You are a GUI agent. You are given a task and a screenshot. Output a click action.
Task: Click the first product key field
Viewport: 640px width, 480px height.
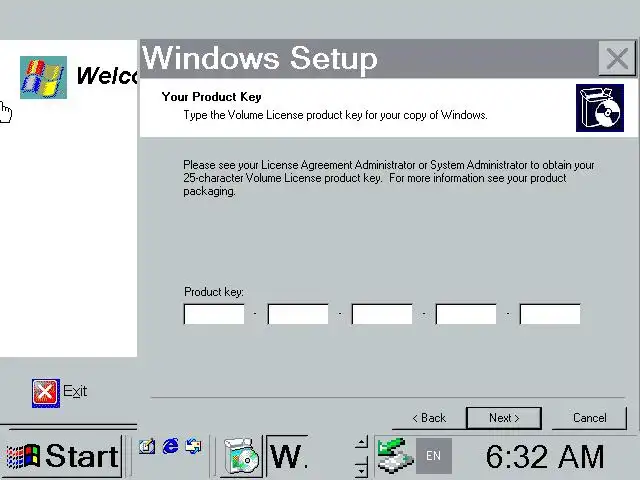214,314
